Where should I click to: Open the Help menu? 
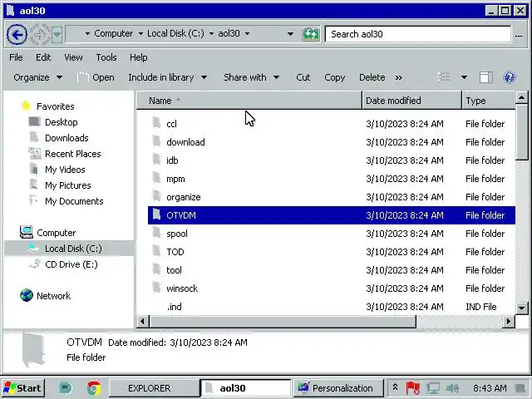(139, 57)
